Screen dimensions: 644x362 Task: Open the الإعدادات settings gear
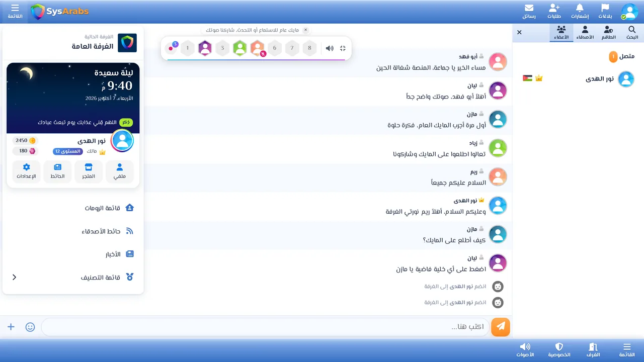(x=27, y=171)
